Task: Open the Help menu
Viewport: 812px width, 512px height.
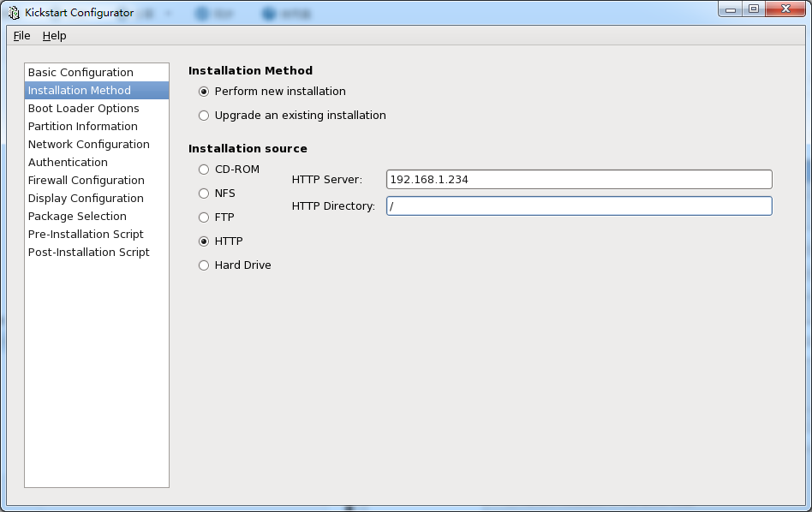Action: 54,36
